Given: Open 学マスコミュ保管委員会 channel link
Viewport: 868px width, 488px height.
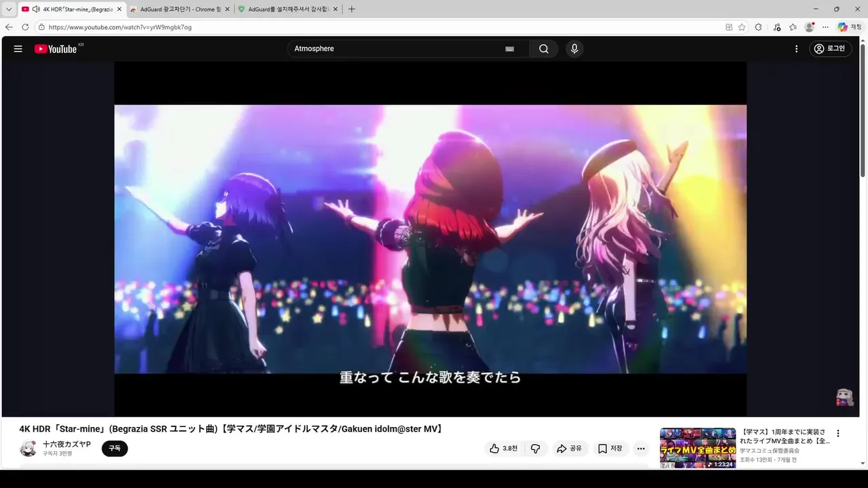Looking at the screenshot, I should 770,451.
